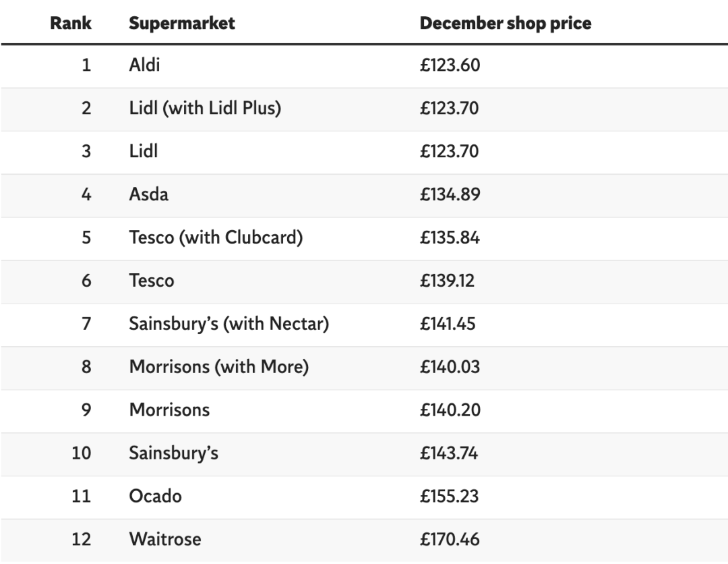Select the Morrisons (with More) cell
The width and height of the screenshot is (728, 564).
(x=219, y=367)
